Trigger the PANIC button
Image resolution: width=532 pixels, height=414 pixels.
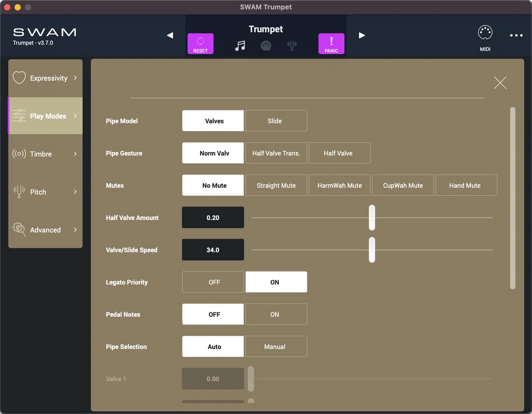(331, 43)
